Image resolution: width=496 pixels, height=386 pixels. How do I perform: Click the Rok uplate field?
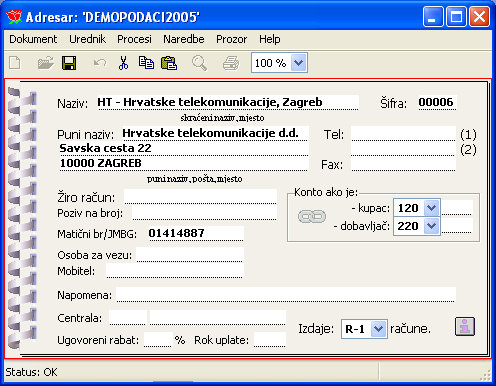tap(270, 340)
